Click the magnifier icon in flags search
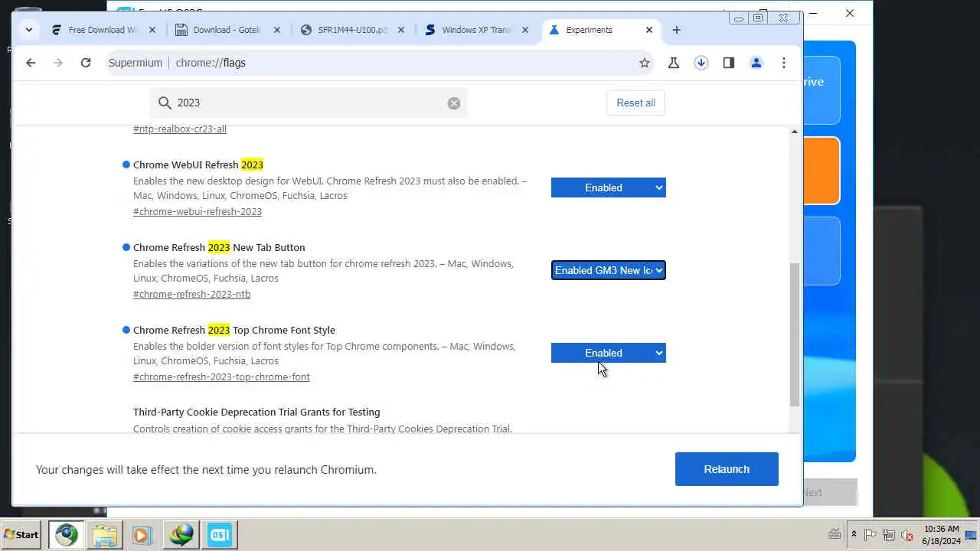 click(165, 103)
